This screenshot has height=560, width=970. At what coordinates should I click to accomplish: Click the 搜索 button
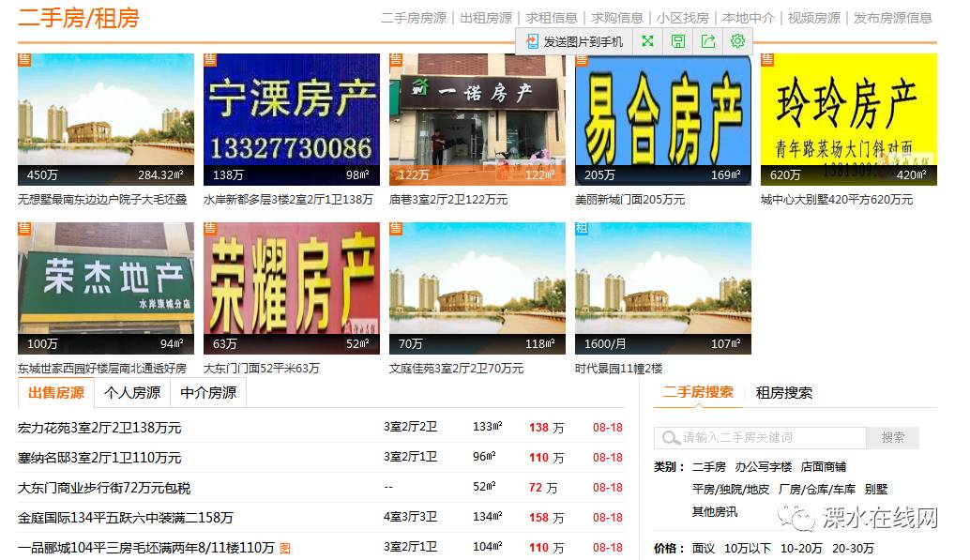click(893, 438)
